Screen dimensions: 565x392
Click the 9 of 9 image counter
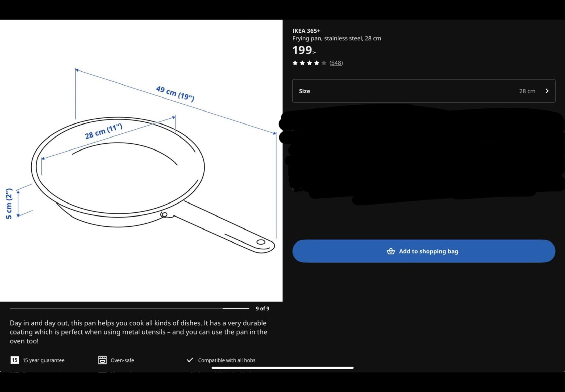(x=262, y=309)
